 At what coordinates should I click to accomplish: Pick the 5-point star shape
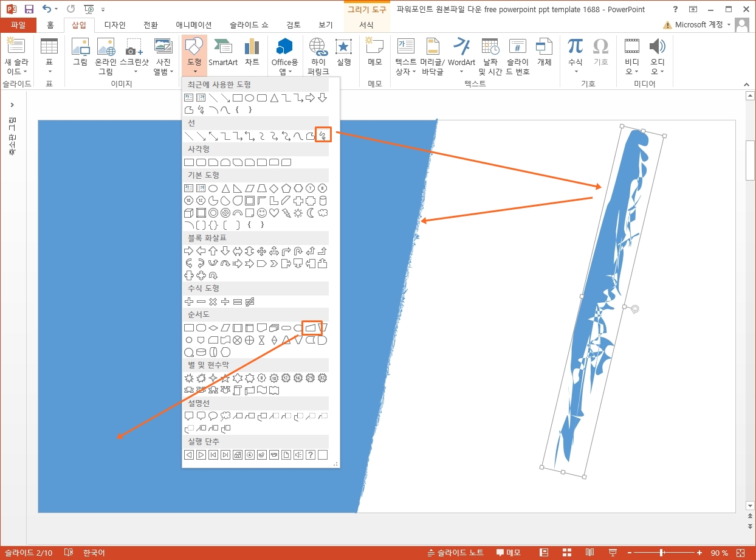(225, 378)
